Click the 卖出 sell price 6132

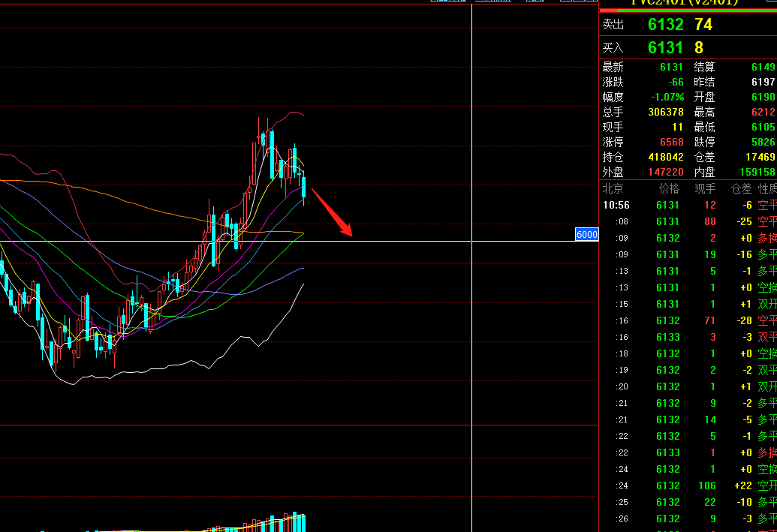665,25
